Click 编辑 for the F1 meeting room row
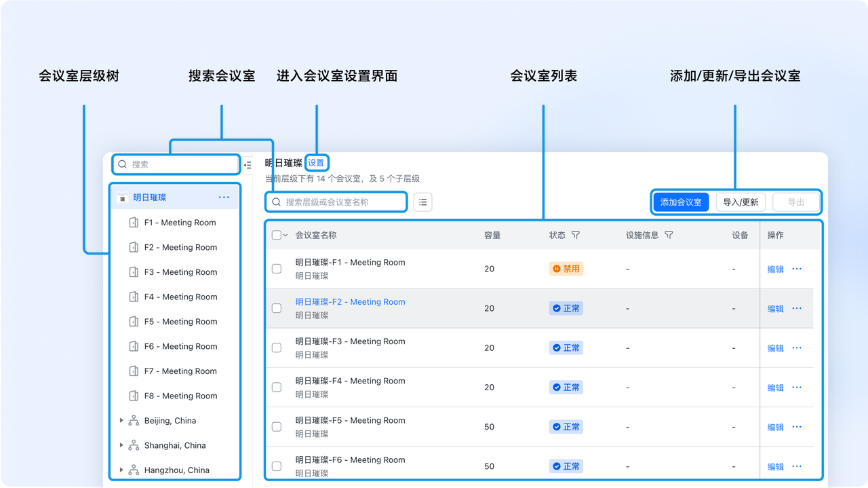The height and width of the screenshot is (488, 868). point(776,269)
